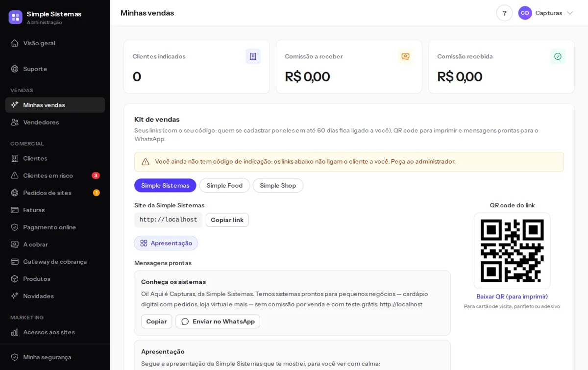Click the Pagamento online shield icon
Screen dimensions: 588x370
[x=15, y=227]
